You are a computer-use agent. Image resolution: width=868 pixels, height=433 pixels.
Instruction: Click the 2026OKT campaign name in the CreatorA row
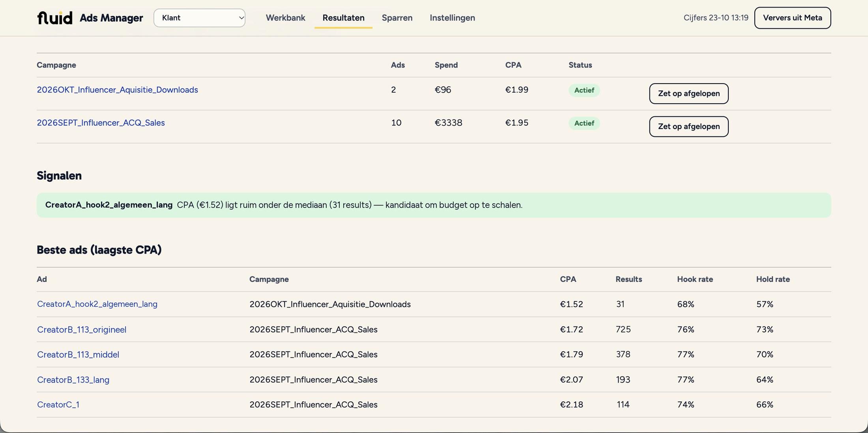330,304
